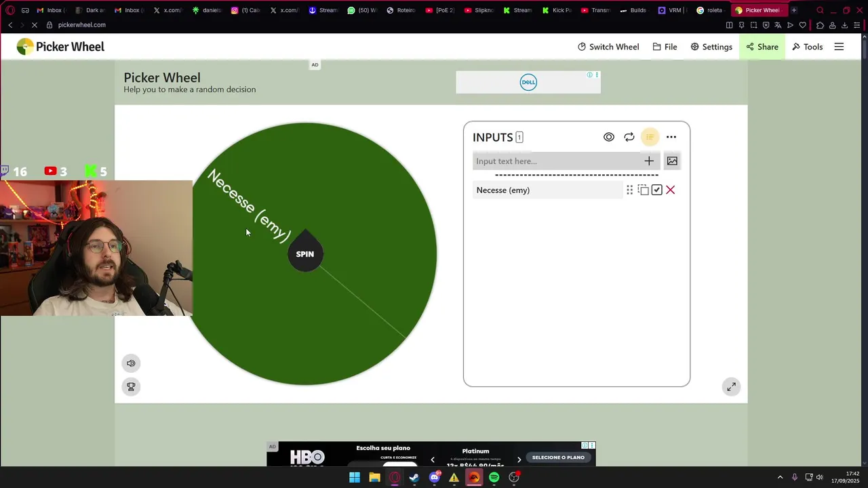
Task: Click SELECIONE O PLANO in HBO ad
Action: [558, 457]
